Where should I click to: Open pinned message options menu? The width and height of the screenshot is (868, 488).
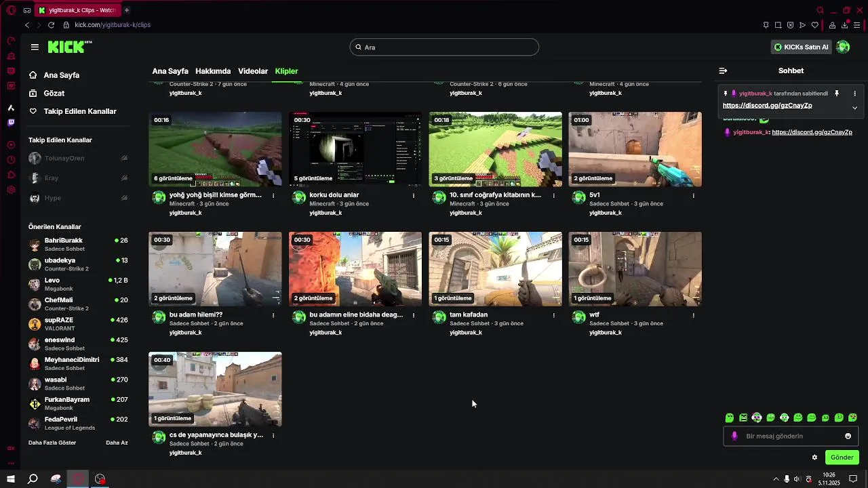click(854, 94)
